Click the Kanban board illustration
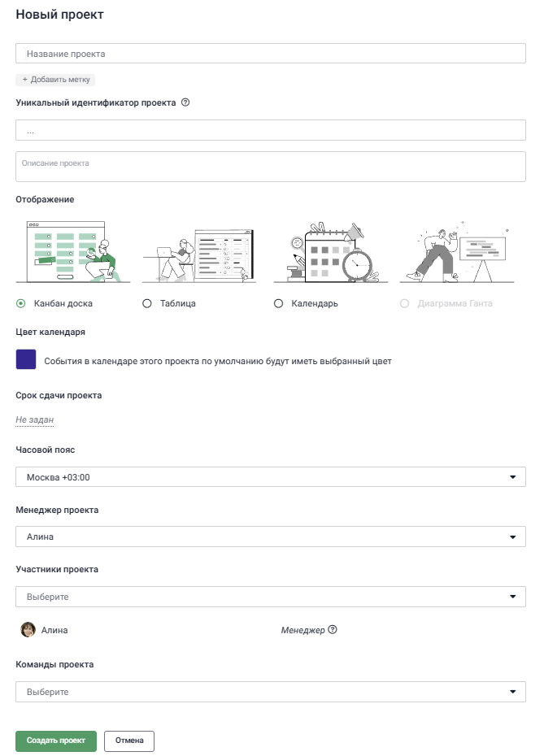 coord(73,251)
